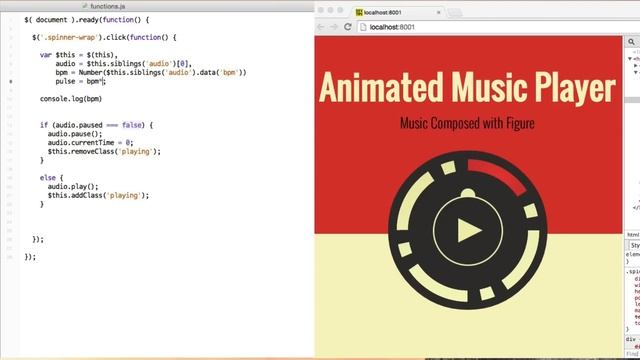Click the Music Composed with Figure subtitle
This screenshot has height=360, width=640.
pos(467,123)
